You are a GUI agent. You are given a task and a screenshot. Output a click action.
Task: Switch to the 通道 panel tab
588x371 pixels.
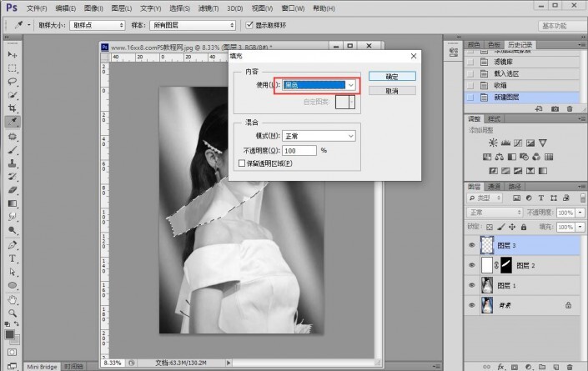(x=495, y=187)
